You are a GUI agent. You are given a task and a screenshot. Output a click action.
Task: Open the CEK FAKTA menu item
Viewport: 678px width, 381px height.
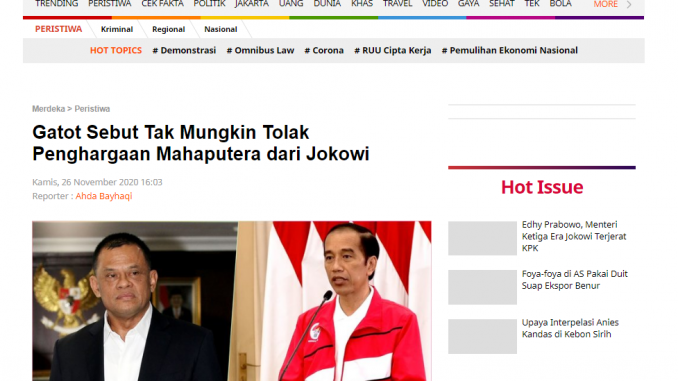click(162, 4)
